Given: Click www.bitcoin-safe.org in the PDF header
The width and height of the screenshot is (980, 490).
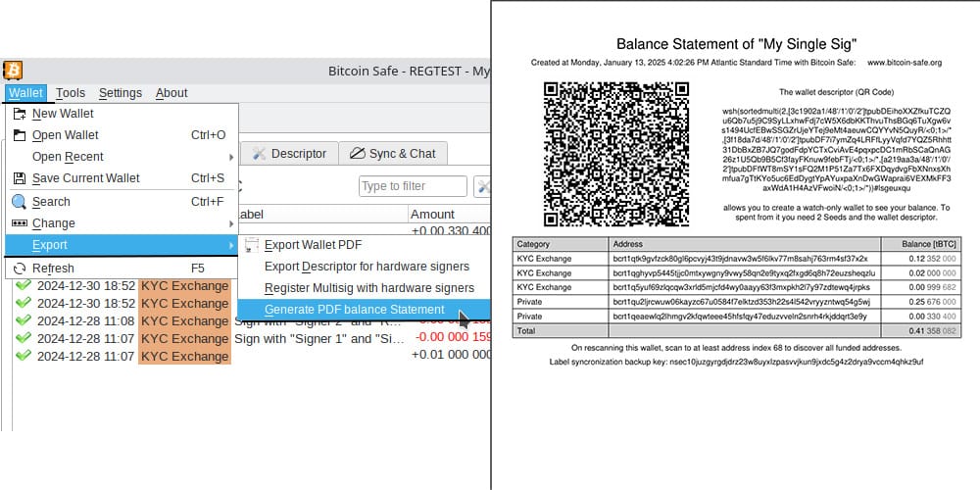Looking at the screenshot, I should [905, 63].
